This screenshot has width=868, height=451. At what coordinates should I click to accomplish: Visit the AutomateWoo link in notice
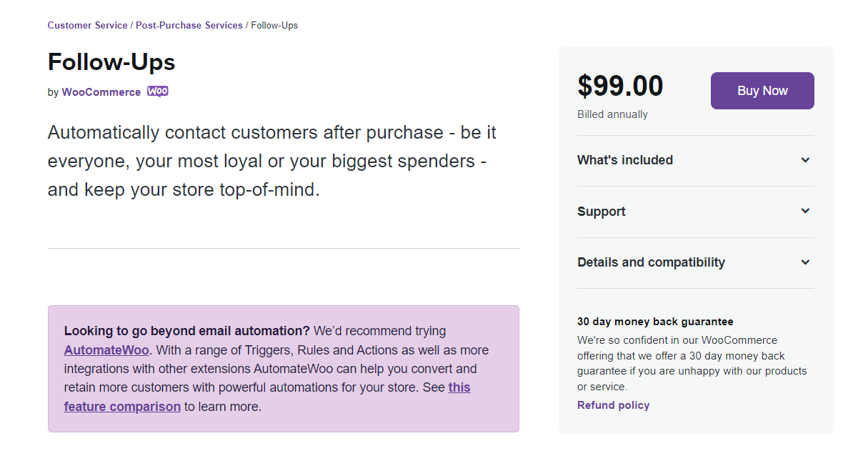pyautogui.click(x=106, y=350)
